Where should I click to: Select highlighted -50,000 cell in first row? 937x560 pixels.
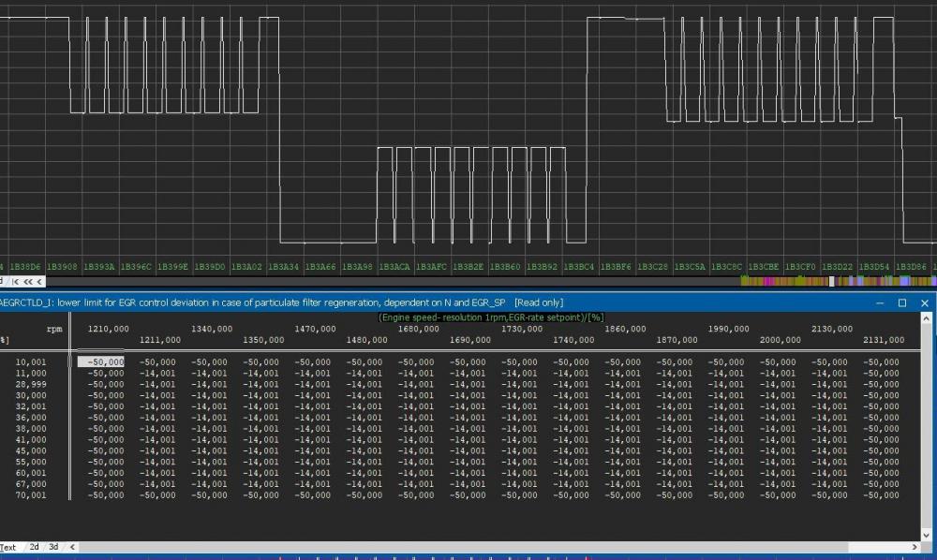pyautogui.click(x=101, y=361)
